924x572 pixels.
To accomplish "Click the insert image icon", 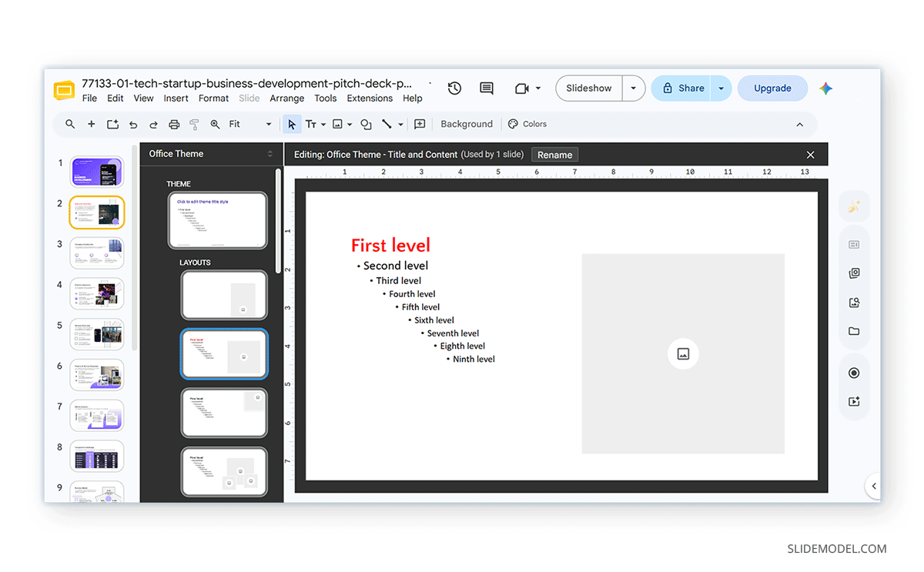I will point(337,124).
